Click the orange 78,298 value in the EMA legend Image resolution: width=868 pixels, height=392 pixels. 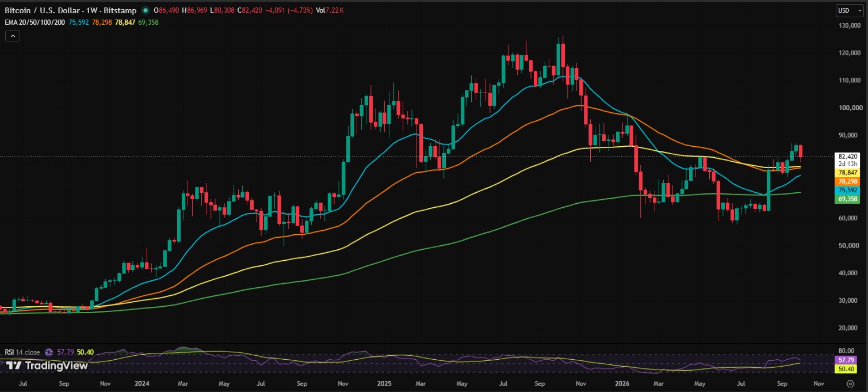pos(101,22)
